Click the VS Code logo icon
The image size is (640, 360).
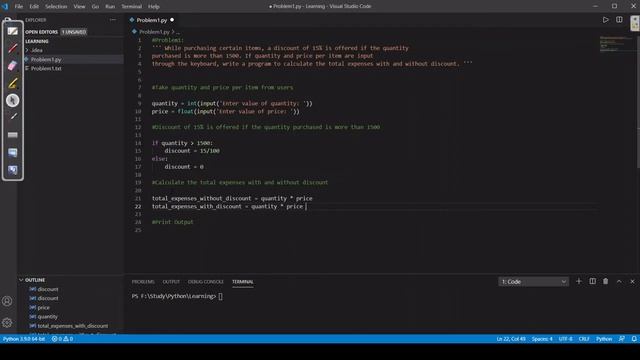tap(5, 6)
